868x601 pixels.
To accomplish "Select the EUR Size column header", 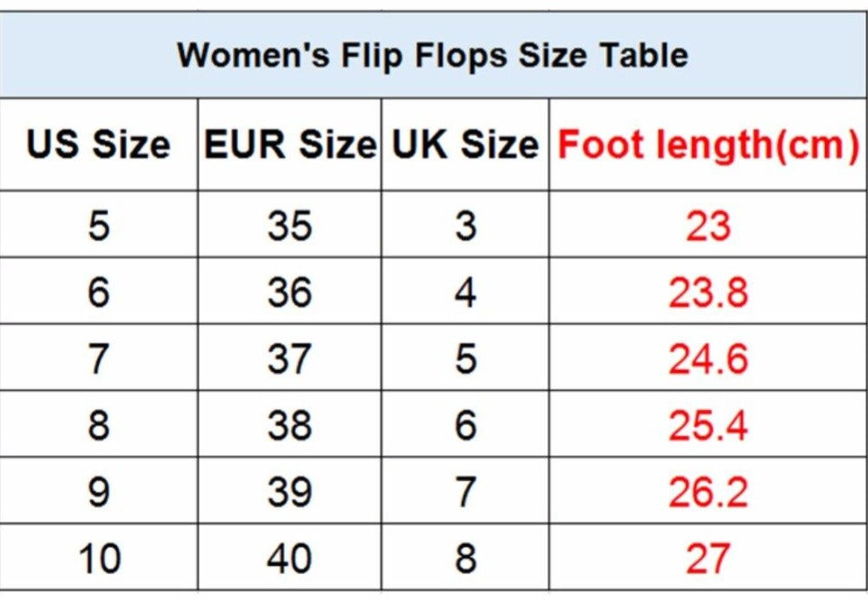I will [290, 145].
